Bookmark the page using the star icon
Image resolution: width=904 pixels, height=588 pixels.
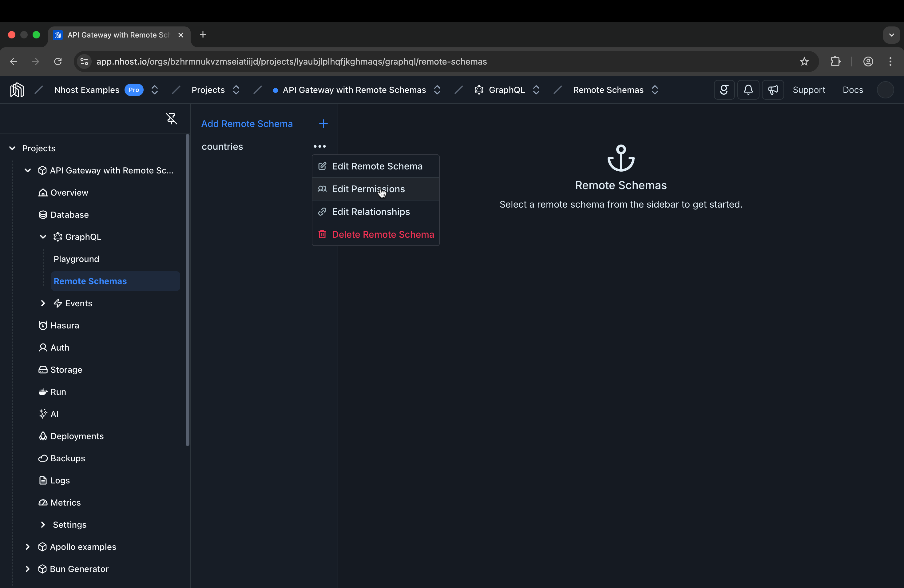coord(804,62)
